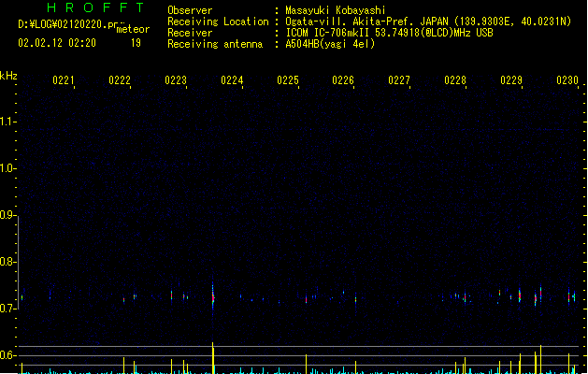Click the 0229 time marker
The height and width of the screenshot is (374, 588).
tap(511, 80)
